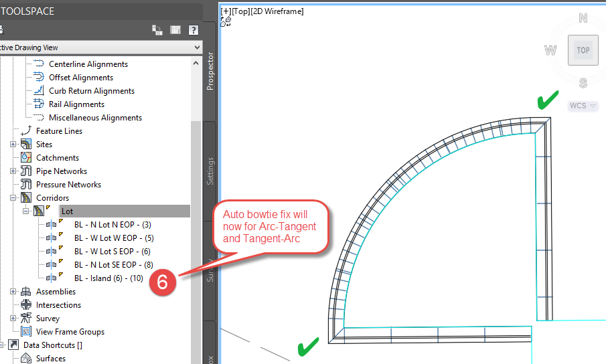Click the Catchments icon
This screenshot has width=606, height=364.
click(x=26, y=157)
